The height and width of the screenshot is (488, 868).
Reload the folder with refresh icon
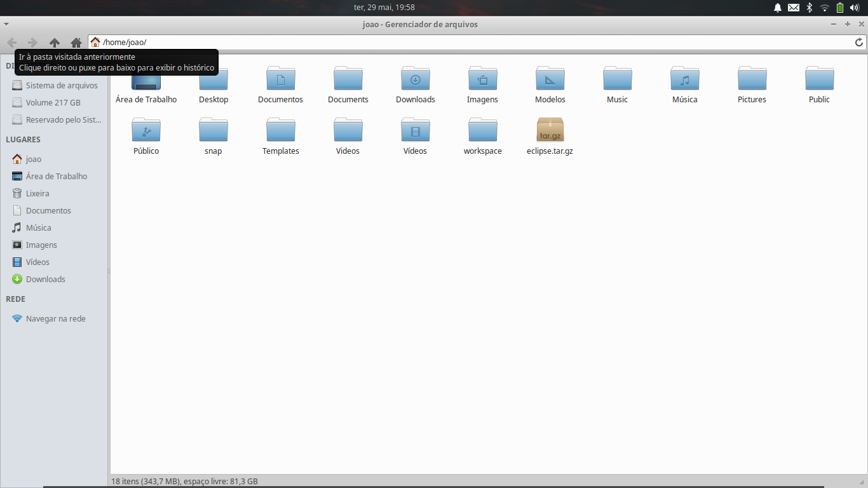pos(859,43)
